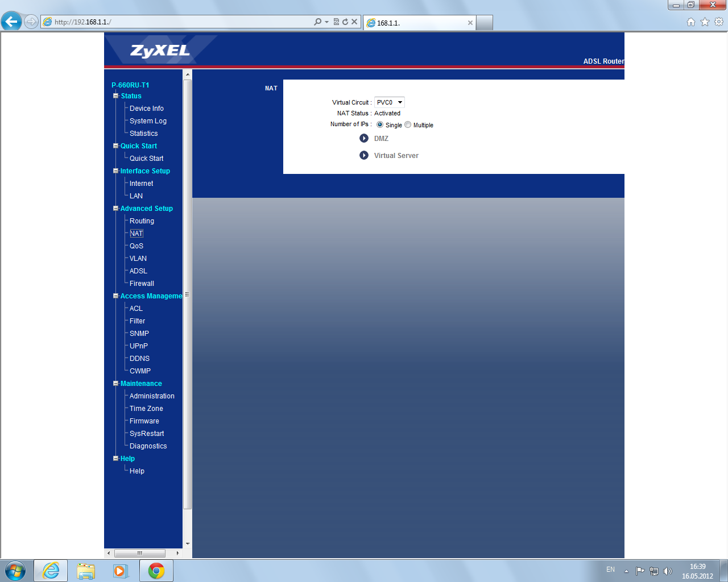This screenshot has width=728, height=582.
Task: Click the Virtual Server link
Action: coord(396,156)
